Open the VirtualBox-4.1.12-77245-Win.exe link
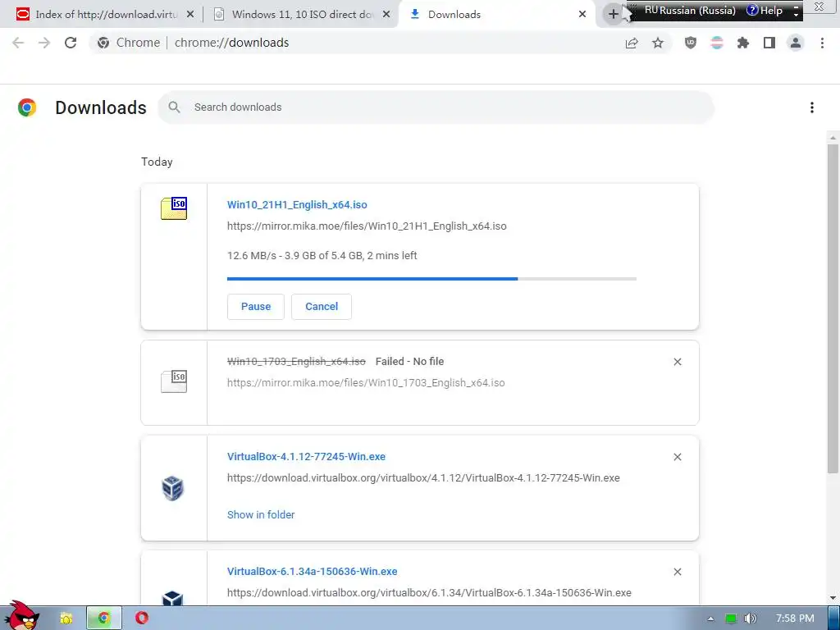Viewport: 840px width, 630px height. coord(306,456)
